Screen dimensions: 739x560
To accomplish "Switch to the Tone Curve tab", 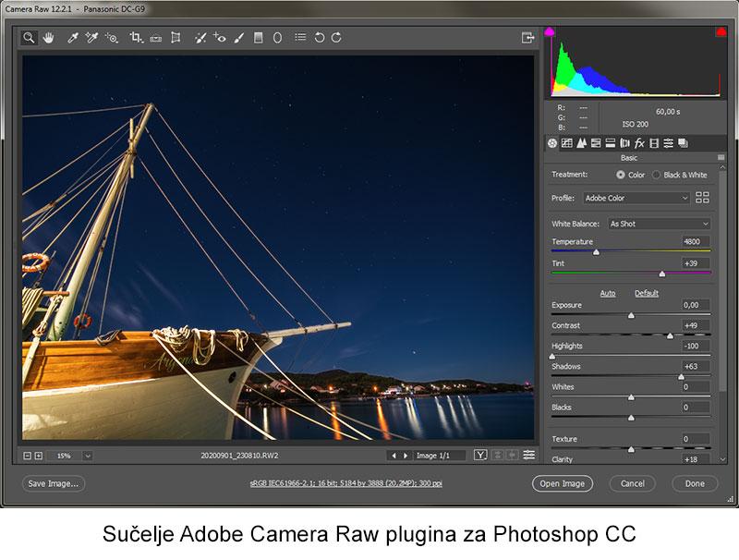I will 566,143.
